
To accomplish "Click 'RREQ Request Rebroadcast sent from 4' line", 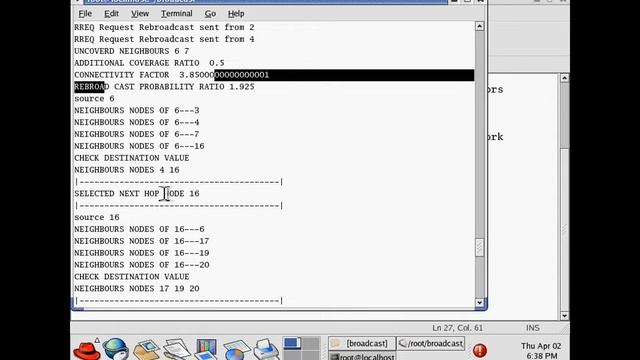I will 164,39.
